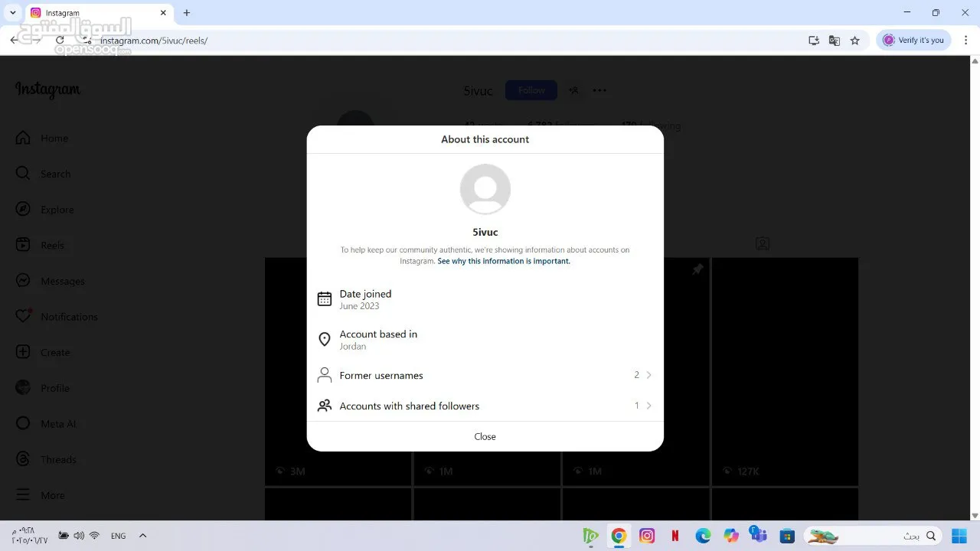The image size is (980, 551).
Task: Open Netflix from the taskbar
Action: pos(675,536)
